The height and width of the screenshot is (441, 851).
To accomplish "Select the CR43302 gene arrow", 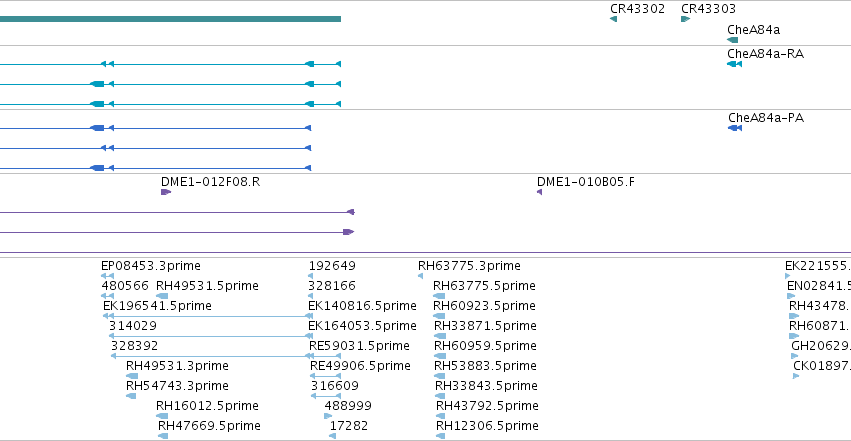I will (x=613, y=19).
